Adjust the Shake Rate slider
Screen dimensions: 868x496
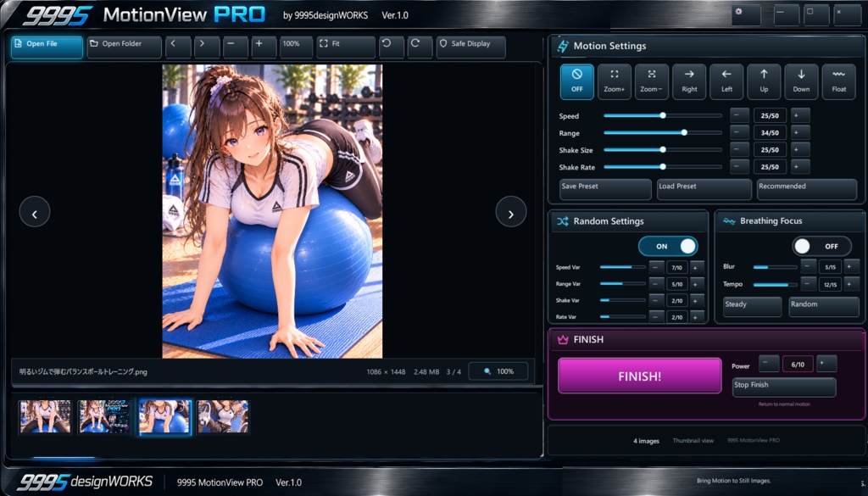(x=663, y=167)
